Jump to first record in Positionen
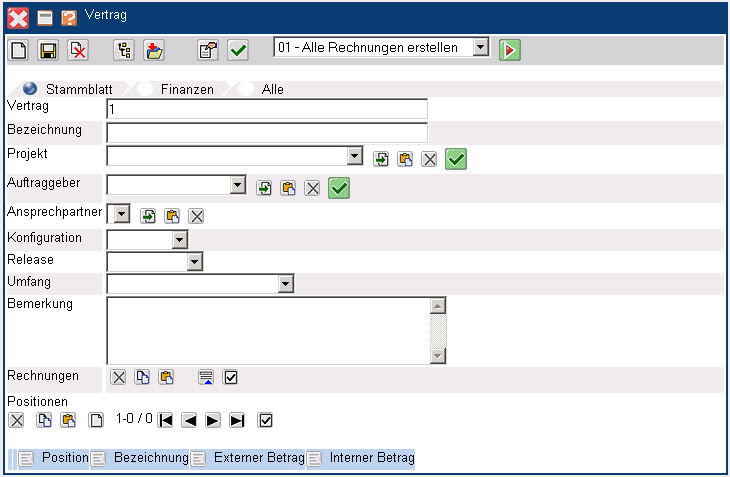 click(x=166, y=420)
